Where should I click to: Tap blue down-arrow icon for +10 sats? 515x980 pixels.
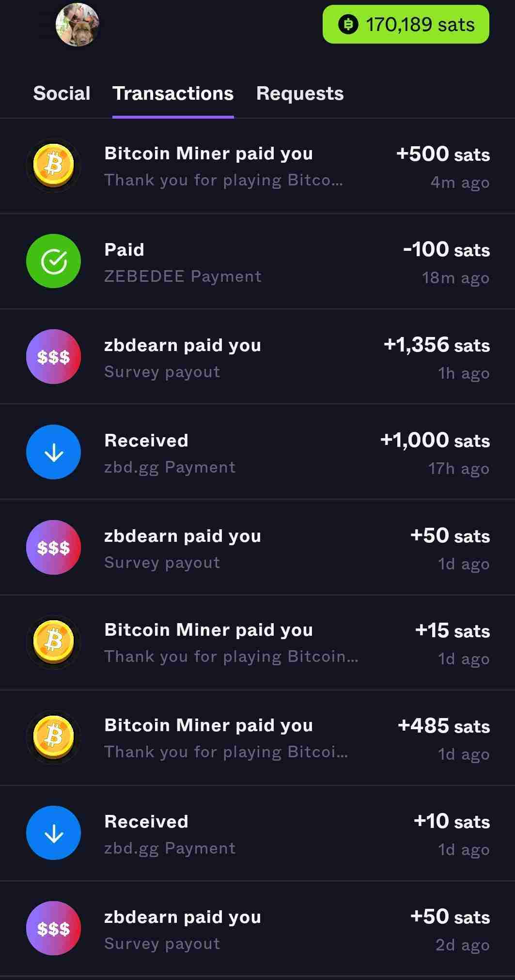point(53,833)
